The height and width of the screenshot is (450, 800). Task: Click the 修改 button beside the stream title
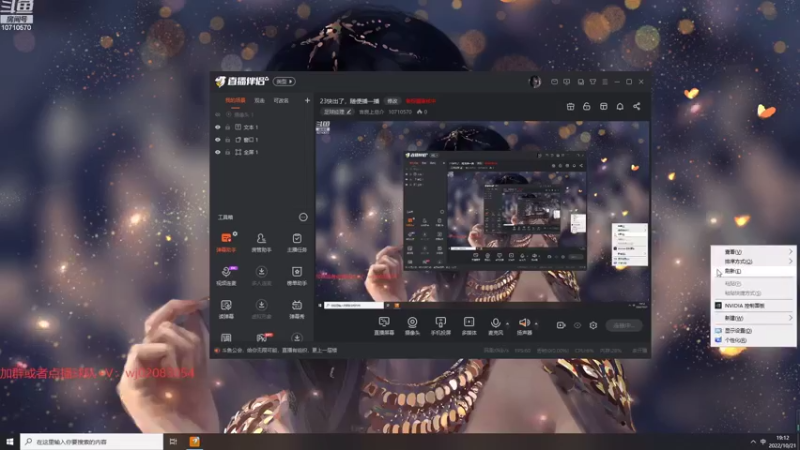click(x=392, y=101)
